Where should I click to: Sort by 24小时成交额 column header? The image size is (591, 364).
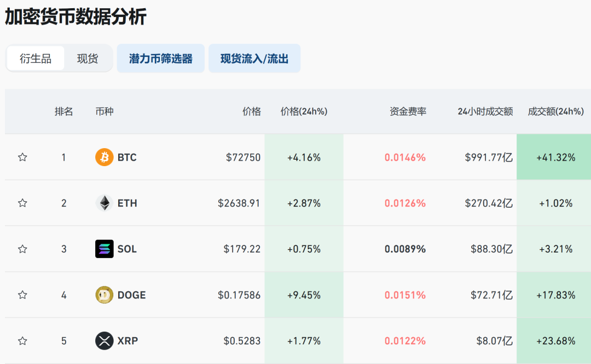coord(485,111)
